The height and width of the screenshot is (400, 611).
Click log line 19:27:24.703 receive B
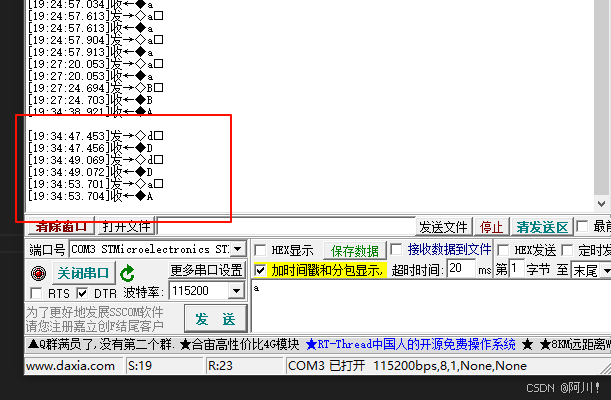(x=90, y=100)
